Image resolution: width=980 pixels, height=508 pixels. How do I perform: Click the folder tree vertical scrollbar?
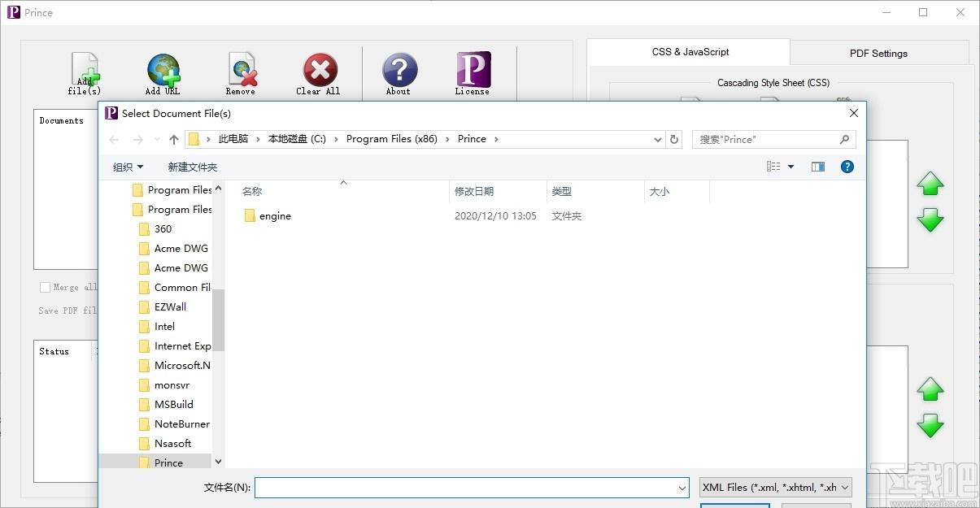pyautogui.click(x=218, y=319)
